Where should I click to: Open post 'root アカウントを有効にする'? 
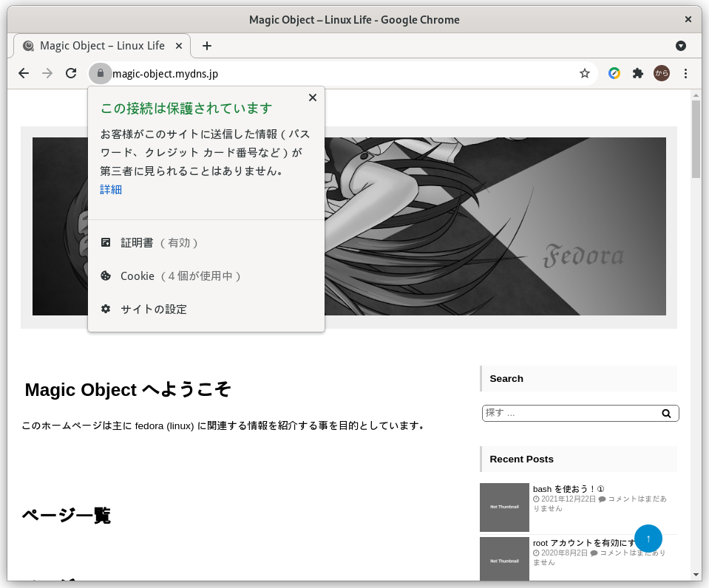[583, 543]
